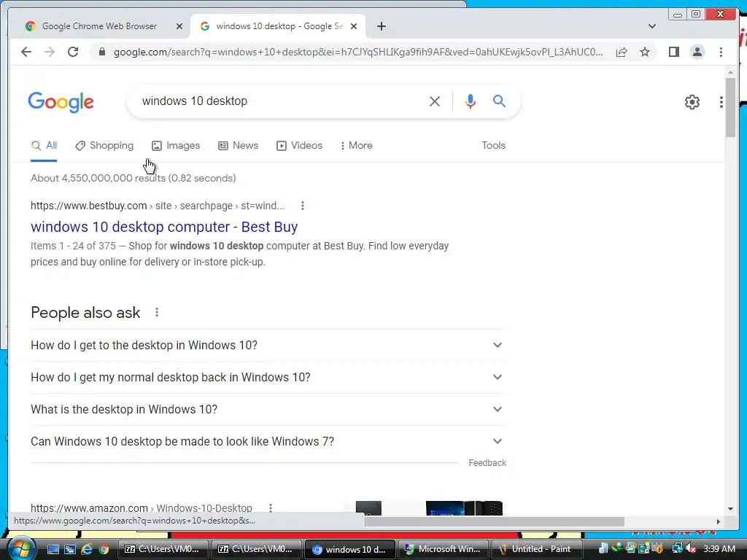Close the Google Chrome Web Browser tab
747x560 pixels.
[179, 26]
